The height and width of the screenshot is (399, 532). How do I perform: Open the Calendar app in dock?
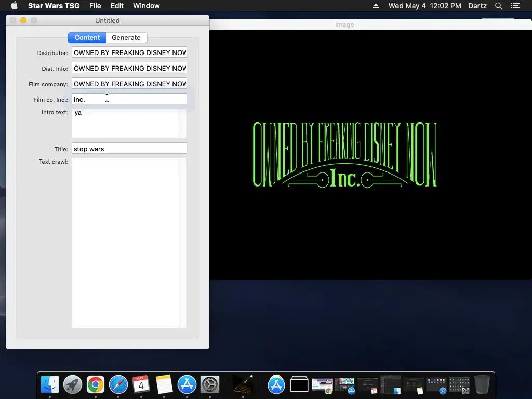[x=141, y=385]
